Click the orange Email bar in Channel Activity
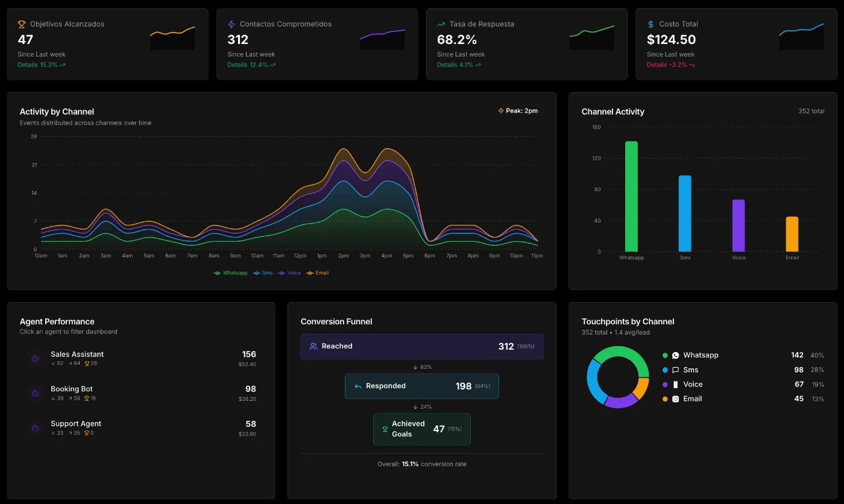 pyautogui.click(x=792, y=235)
